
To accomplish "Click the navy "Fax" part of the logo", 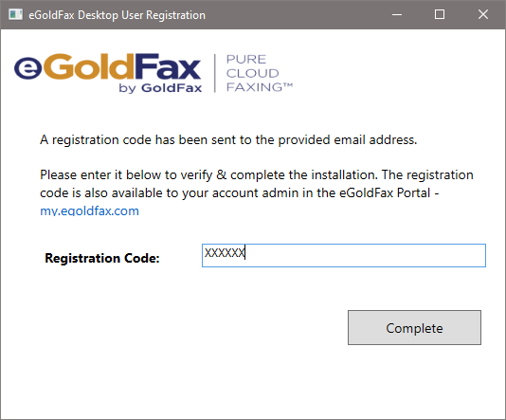I will point(167,66).
